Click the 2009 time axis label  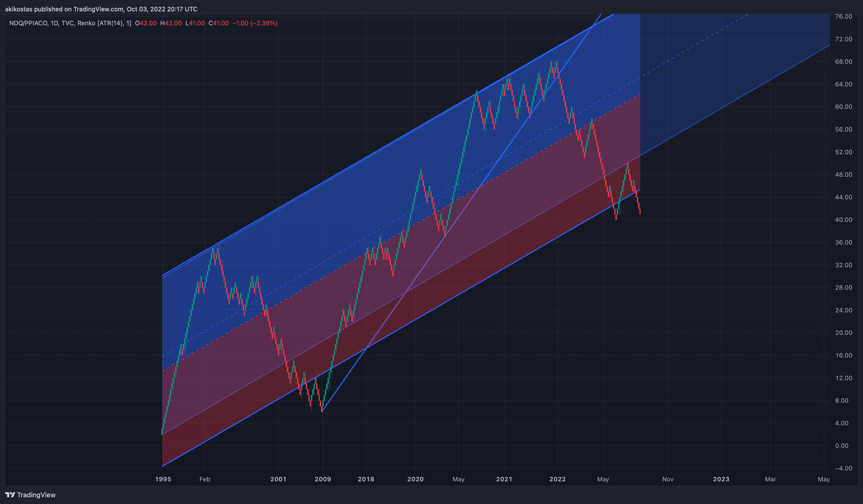(323, 479)
